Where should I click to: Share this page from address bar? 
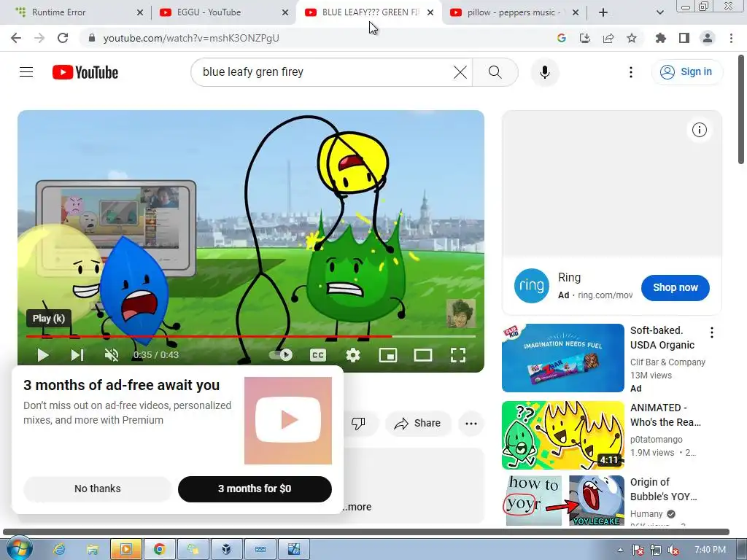tap(608, 38)
